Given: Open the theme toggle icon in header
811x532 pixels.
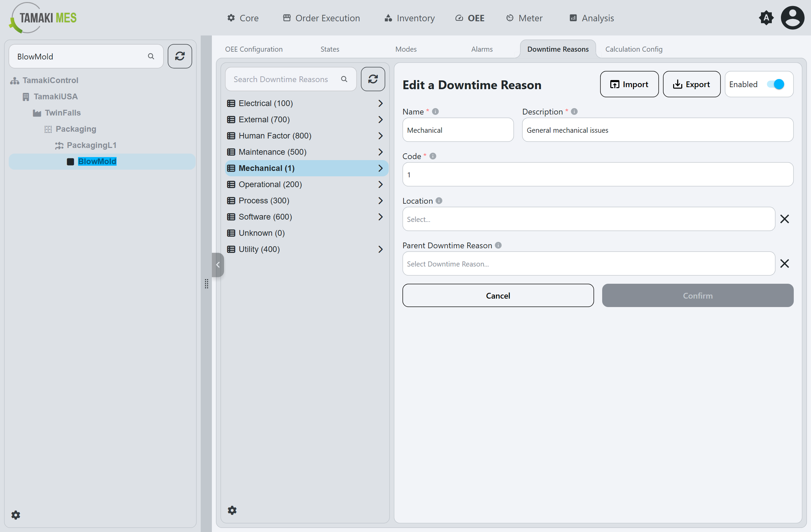Looking at the screenshot, I should click(766, 18).
